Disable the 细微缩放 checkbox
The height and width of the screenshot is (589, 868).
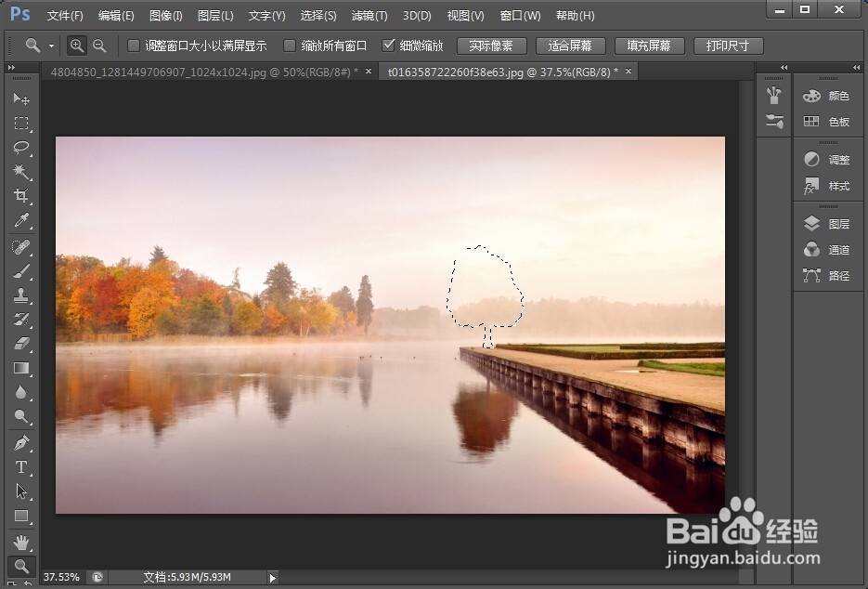click(x=390, y=45)
